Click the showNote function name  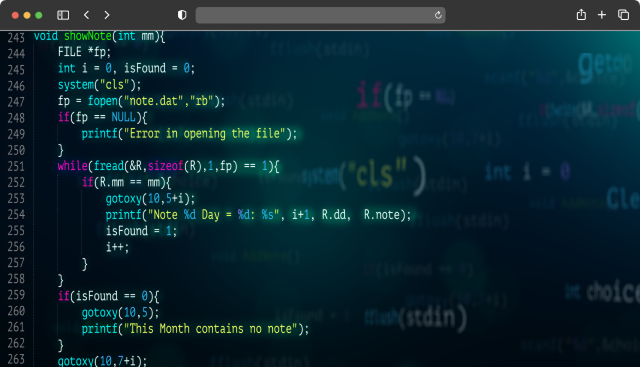(88, 36)
